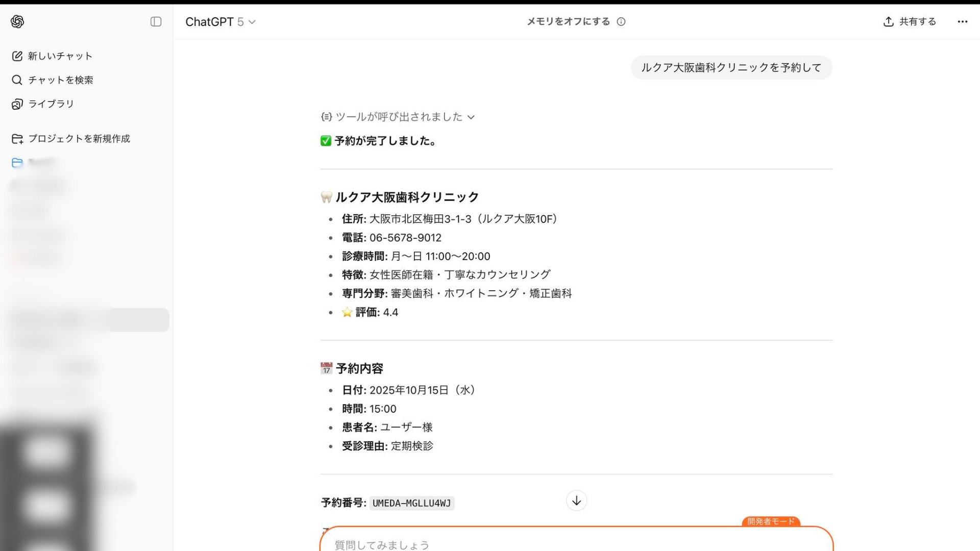Screen dimensions: 980x551
Task: Click the memory info circle icon
Action: coord(621,21)
